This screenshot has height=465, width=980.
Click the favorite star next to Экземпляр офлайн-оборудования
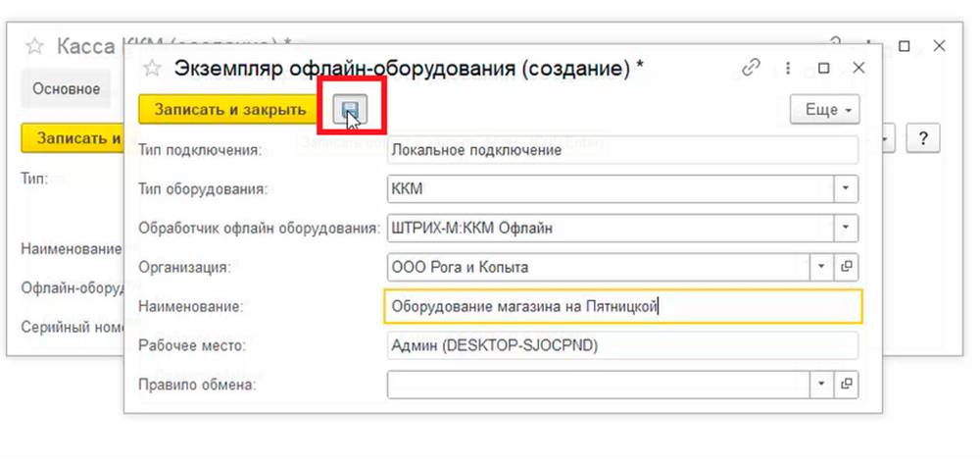coord(152,68)
